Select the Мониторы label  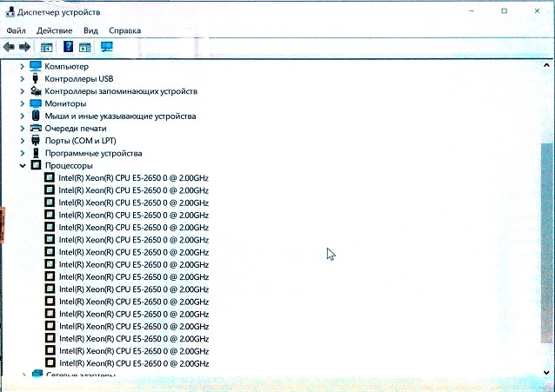coord(65,103)
